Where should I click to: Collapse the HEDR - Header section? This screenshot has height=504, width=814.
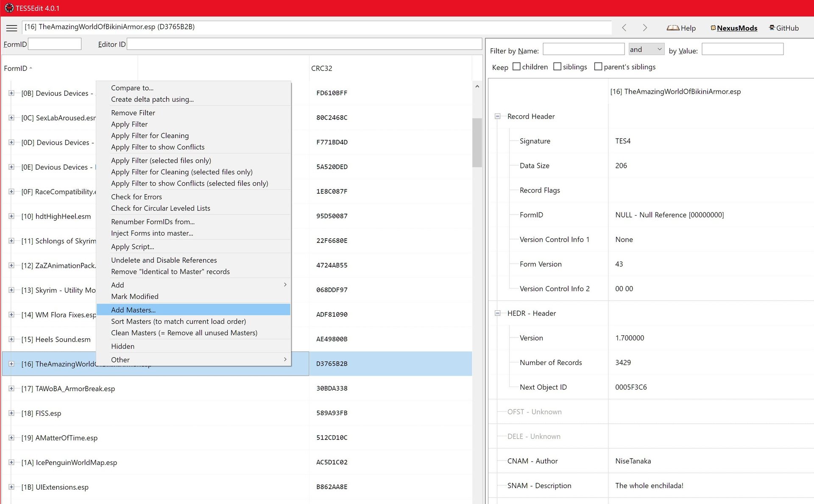498,313
